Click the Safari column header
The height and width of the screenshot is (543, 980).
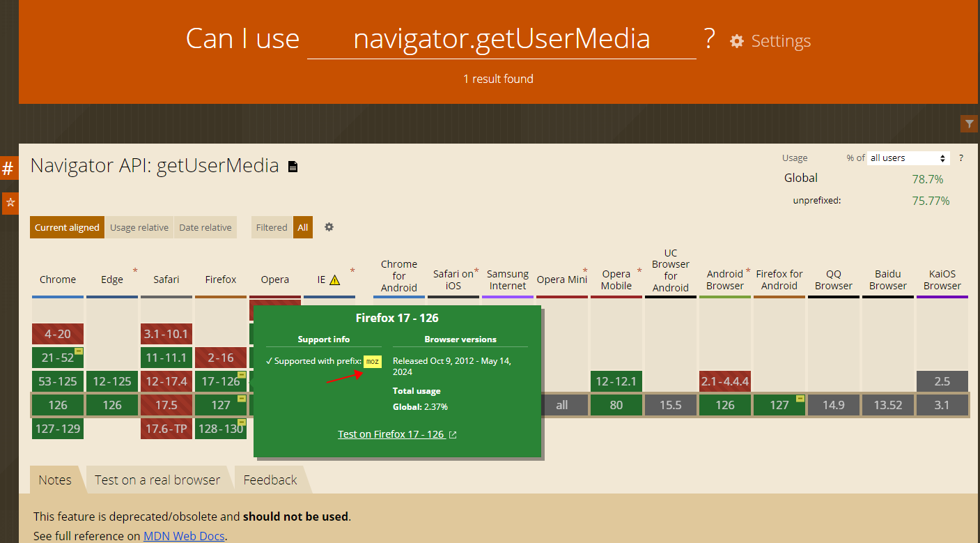(x=166, y=280)
